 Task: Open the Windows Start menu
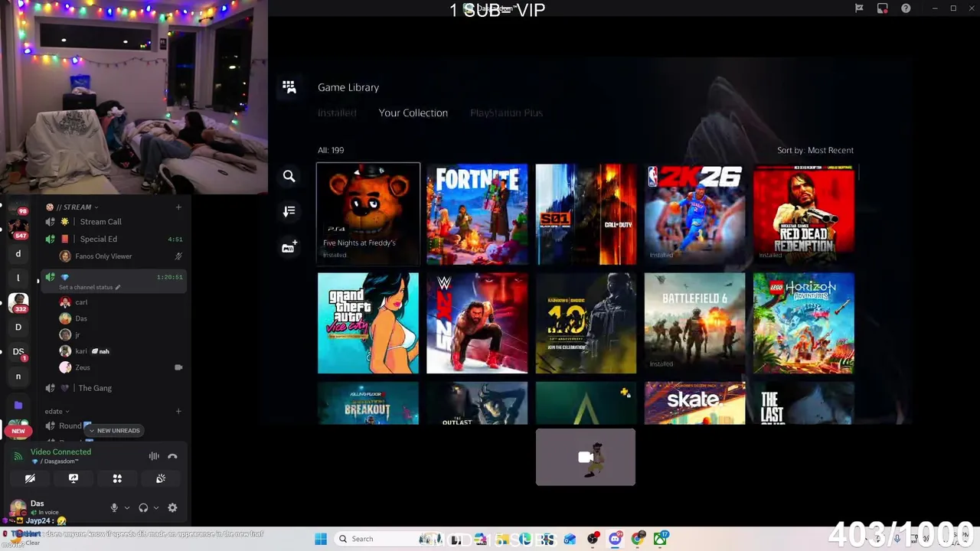[321, 539]
